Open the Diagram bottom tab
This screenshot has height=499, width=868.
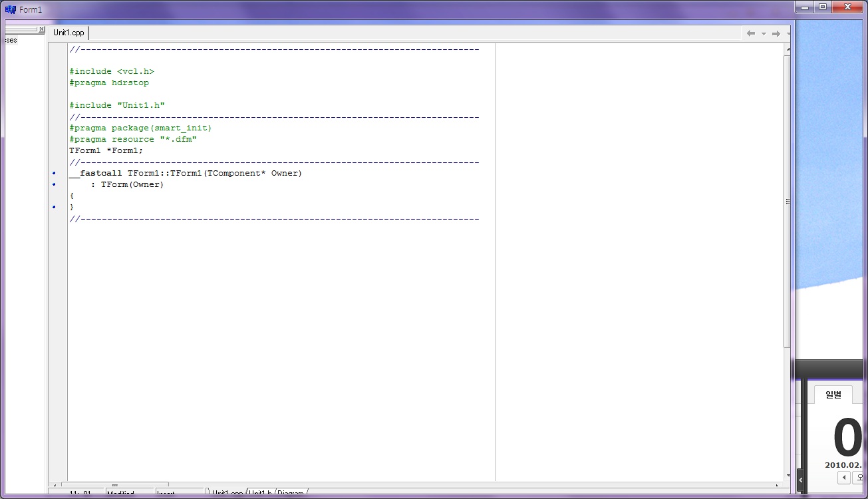point(291,494)
